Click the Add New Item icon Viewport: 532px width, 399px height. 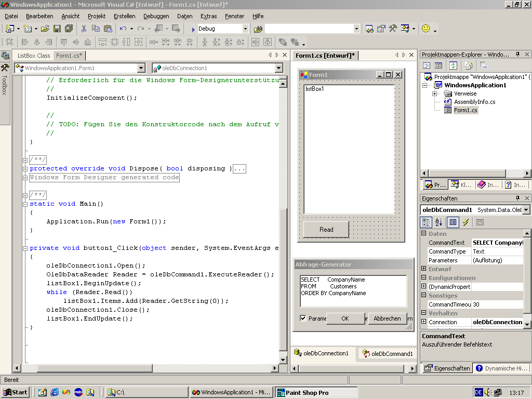(x=28, y=29)
